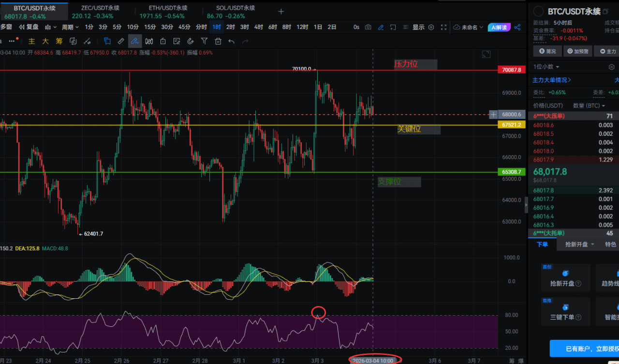
Task: Select the 15分 timeframe interval
Action: click(x=150, y=28)
